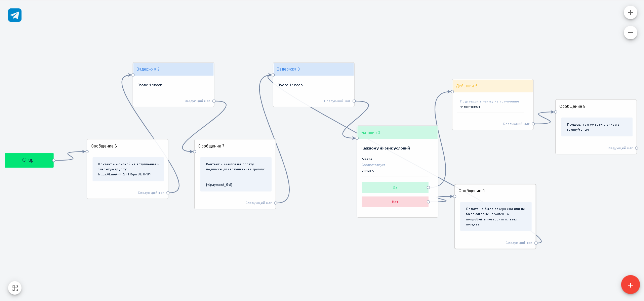Select the Задержка 3 header
Screen dimensions: 644x301
(313, 69)
